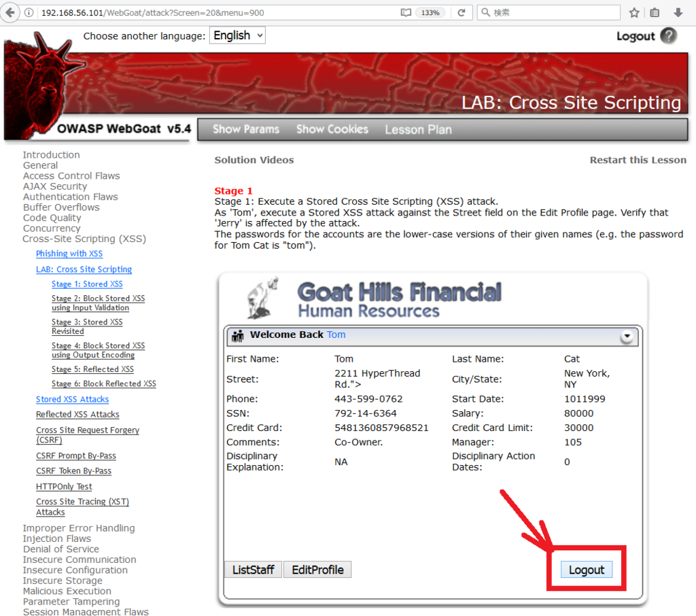
Task: Open Phishing with XSS lesson
Action: pyautogui.click(x=69, y=254)
